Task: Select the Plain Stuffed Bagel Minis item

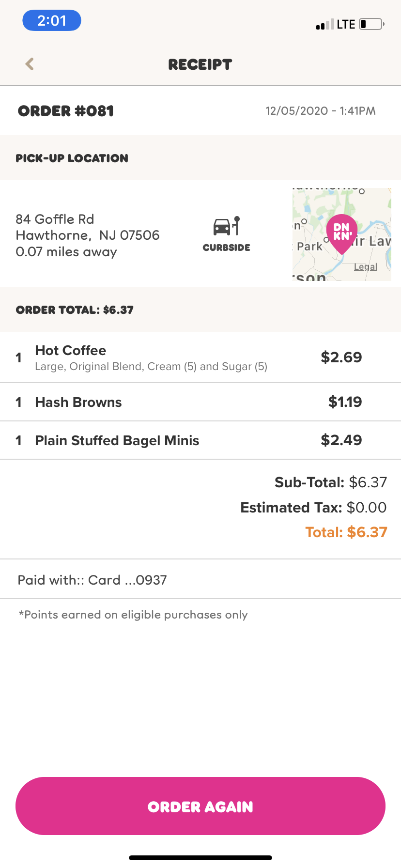Action: 117,440
